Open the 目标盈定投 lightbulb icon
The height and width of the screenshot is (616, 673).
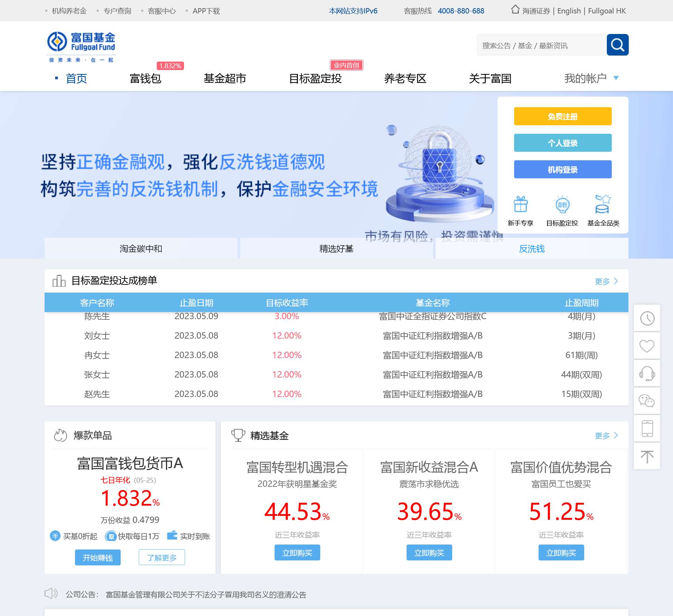coord(562,204)
